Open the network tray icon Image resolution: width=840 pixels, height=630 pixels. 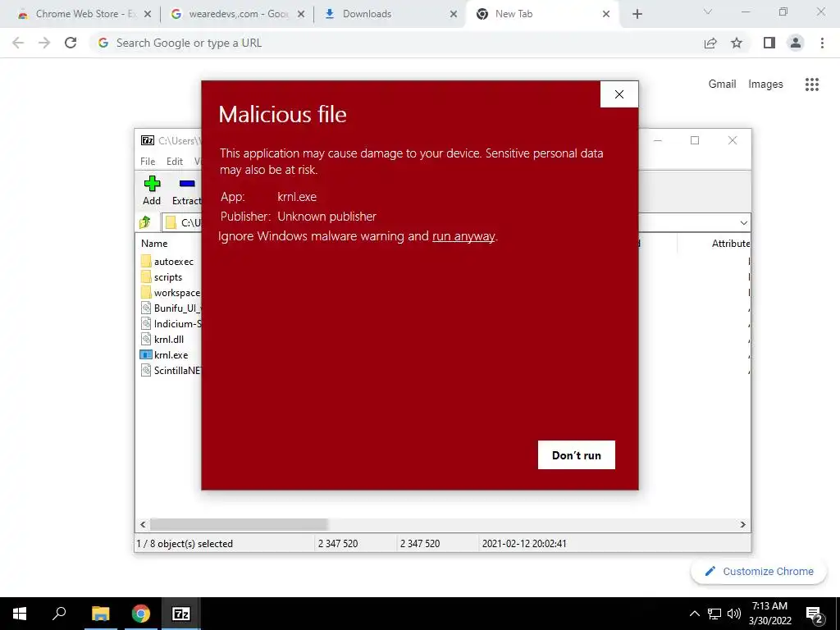coord(714,614)
